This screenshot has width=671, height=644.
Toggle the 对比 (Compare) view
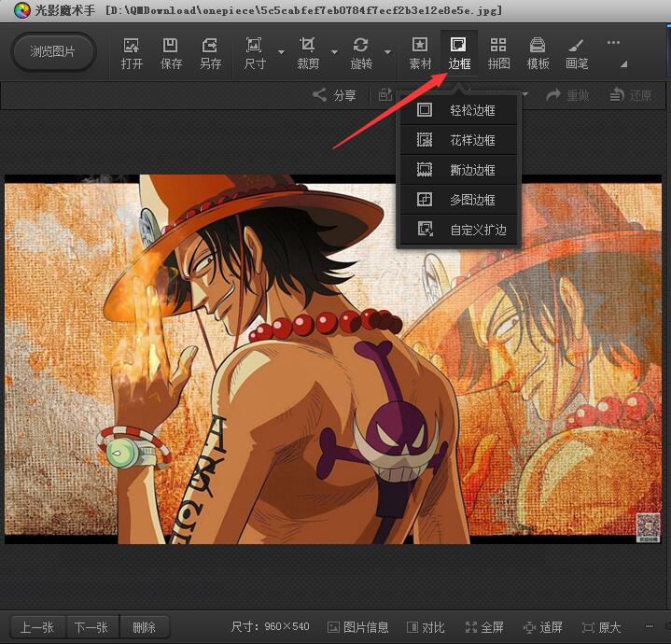425,627
